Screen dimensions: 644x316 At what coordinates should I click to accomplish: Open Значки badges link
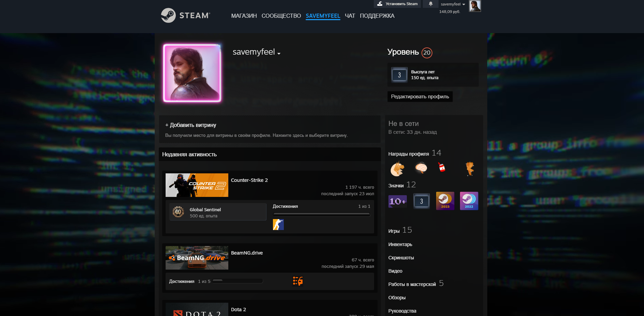click(396, 186)
